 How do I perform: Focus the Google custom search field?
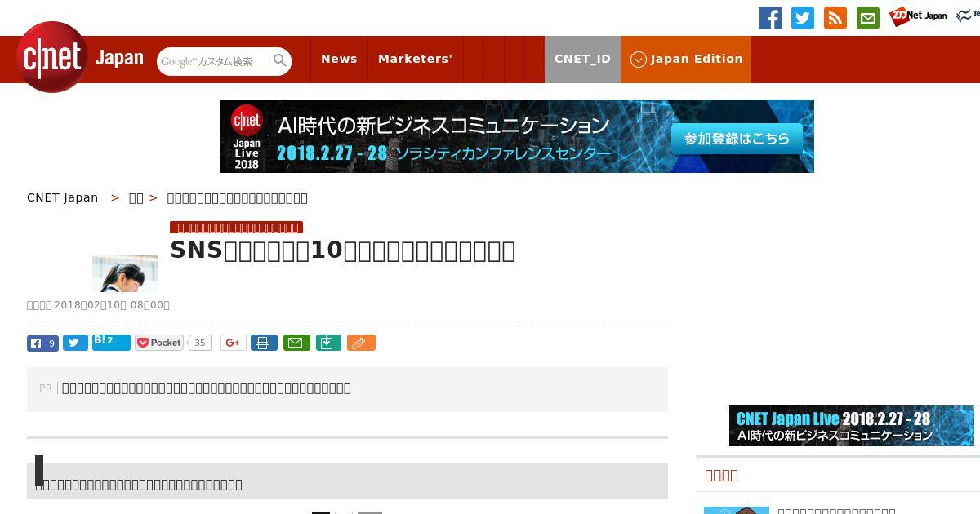pyautogui.click(x=215, y=61)
